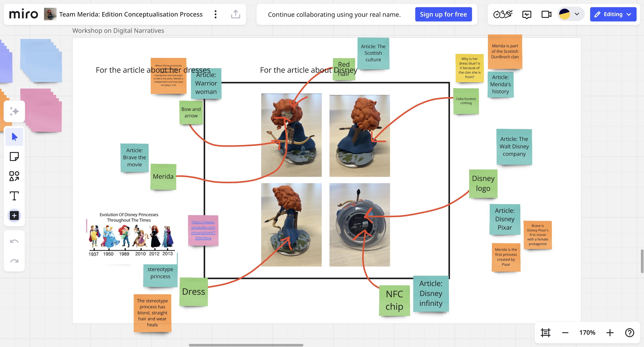This screenshot has height=347, width=644.
Task: Select the cursor select tool
Action: [x=14, y=137]
